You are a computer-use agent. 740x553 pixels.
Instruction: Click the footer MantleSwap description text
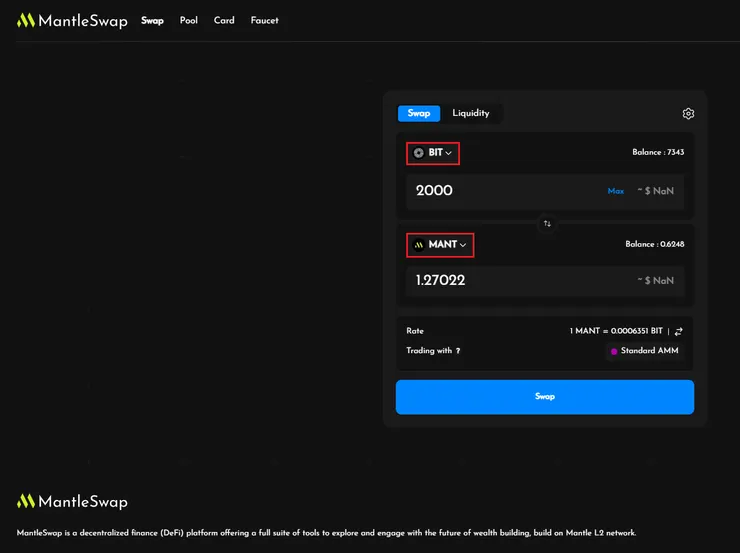pos(326,533)
